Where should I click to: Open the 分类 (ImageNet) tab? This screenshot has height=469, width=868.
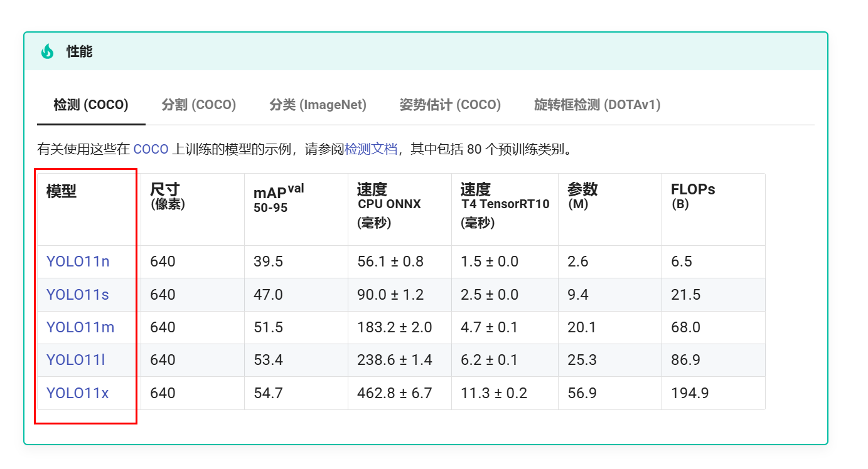coord(318,105)
